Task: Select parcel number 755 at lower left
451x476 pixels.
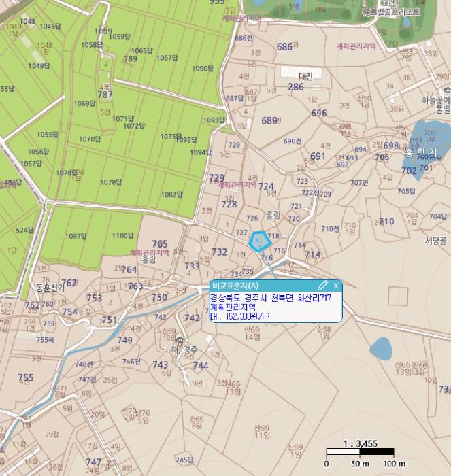Action: pyautogui.click(x=25, y=377)
